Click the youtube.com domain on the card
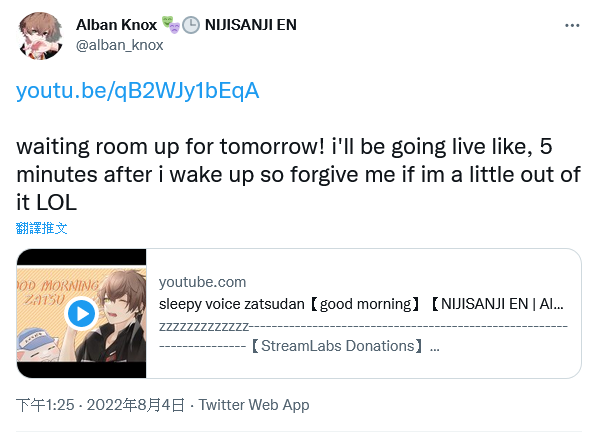The height and width of the screenshot is (432, 598). 203,282
